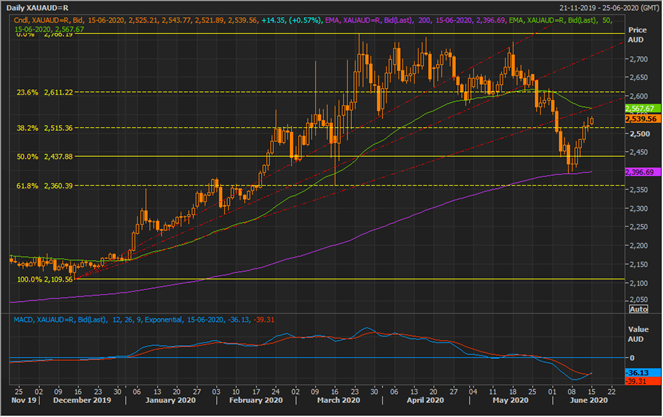This screenshot has width=663, height=417.
Task: Click the Auto scale button
Action: [x=638, y=309]
